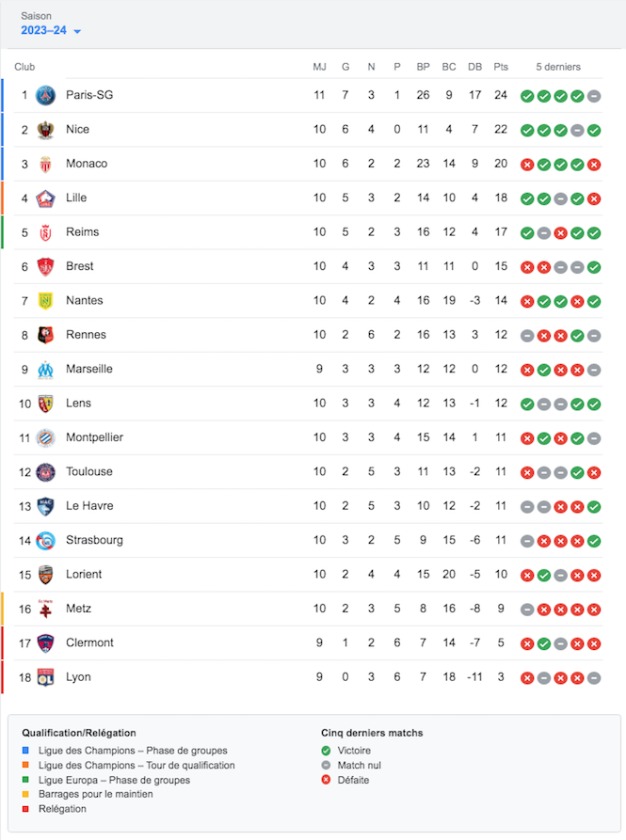Click the DB column header

[x=474, y=67]
